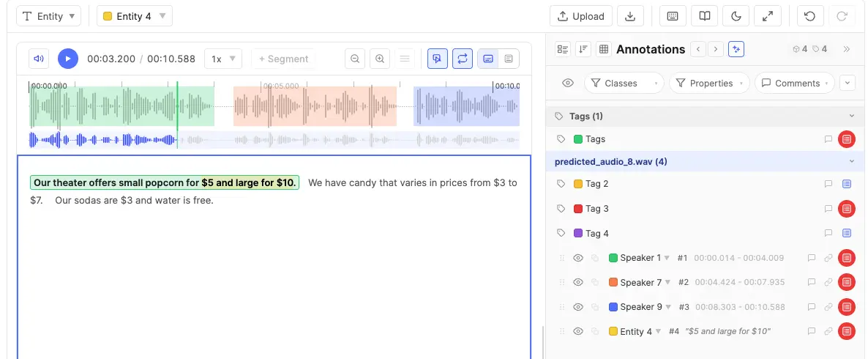Click the redo arrow icon
This screenshot has width=868, height=359.
842,16
